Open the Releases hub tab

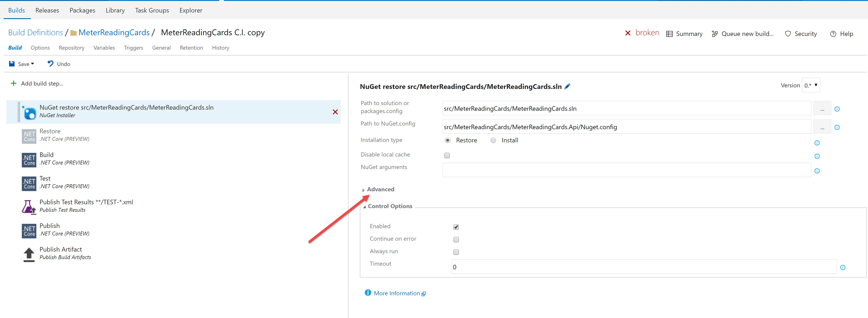click(x=47, y=10)
